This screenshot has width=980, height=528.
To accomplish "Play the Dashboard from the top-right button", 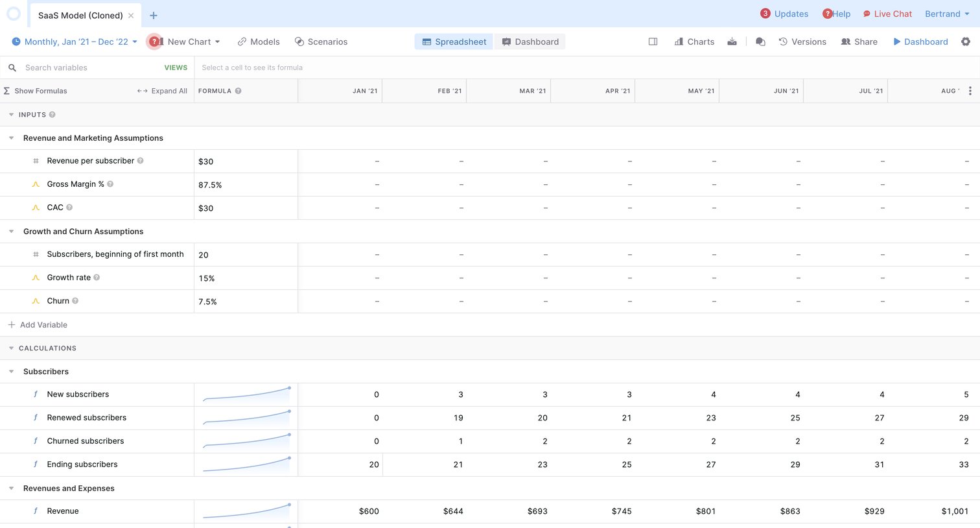I will 920,42.
